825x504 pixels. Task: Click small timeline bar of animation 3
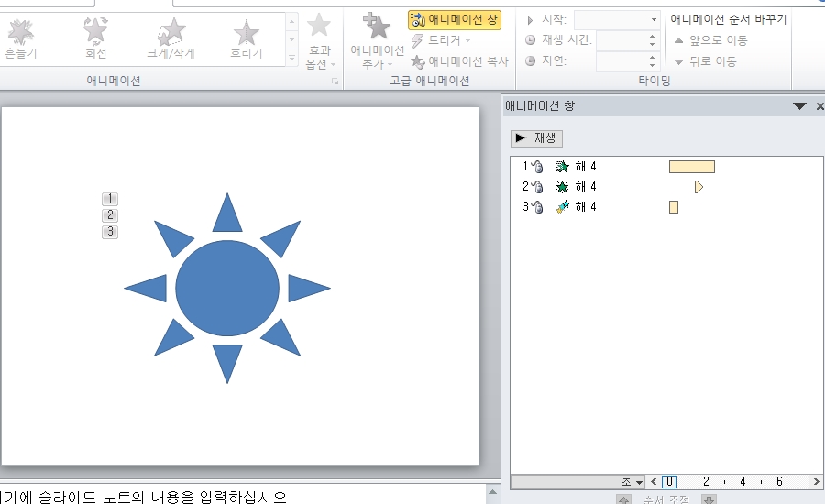(674, 207)
